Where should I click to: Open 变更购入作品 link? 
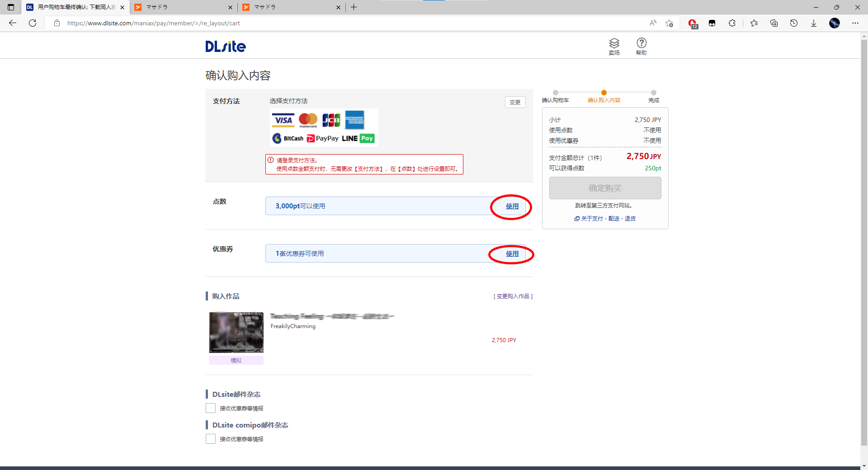(x=513, y=296)
